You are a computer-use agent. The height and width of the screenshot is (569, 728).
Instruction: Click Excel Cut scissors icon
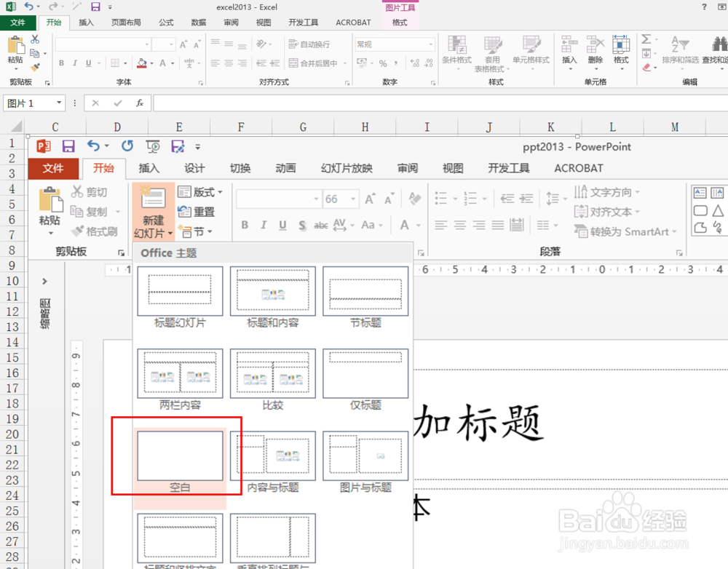pos(35,39)
